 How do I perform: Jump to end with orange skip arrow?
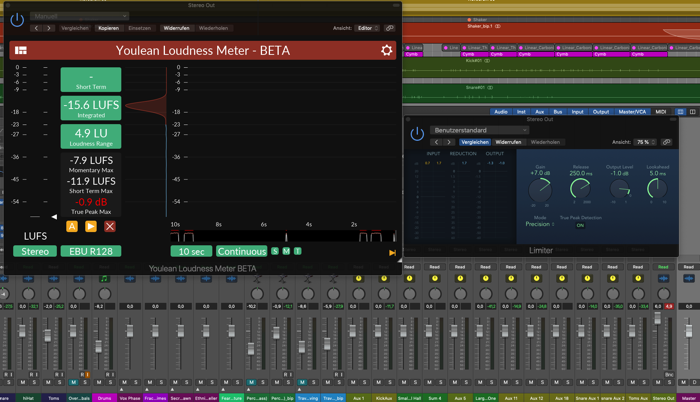392,253
